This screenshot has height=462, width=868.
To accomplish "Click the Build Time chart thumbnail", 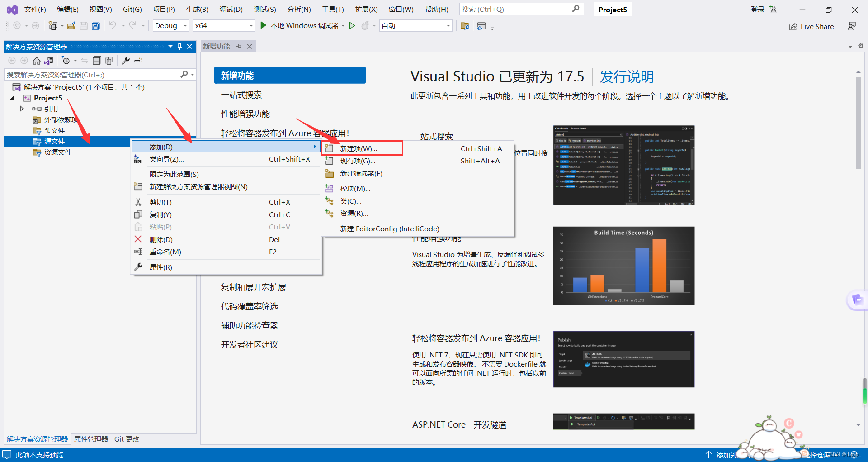I will coord(624,266).
